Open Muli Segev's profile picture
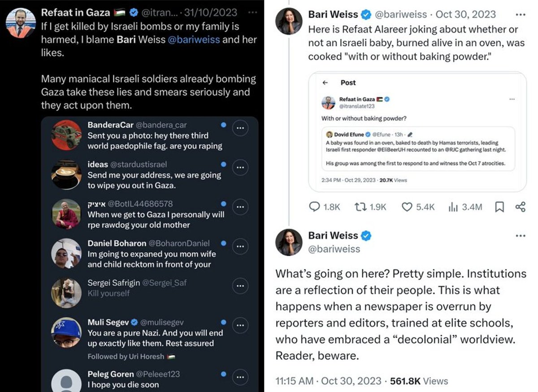The image size is (538, 392). [x=66, y=332]
